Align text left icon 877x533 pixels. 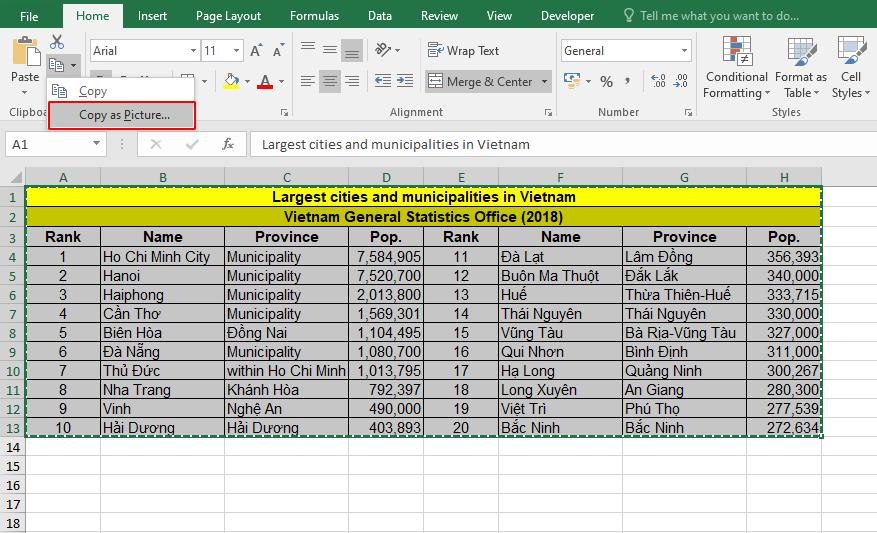(x=308, y=82)
